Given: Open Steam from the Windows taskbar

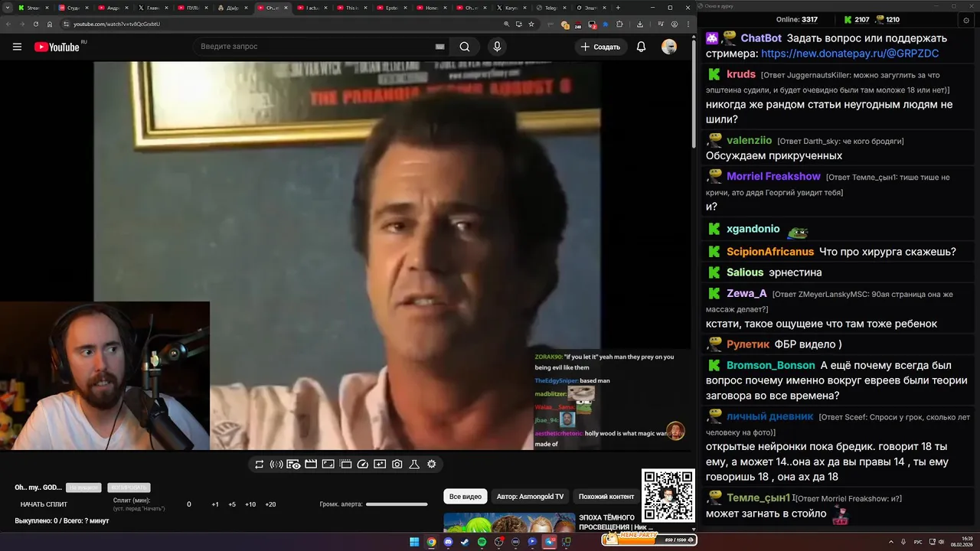Looking at the screenshot, I should (465, 542).
